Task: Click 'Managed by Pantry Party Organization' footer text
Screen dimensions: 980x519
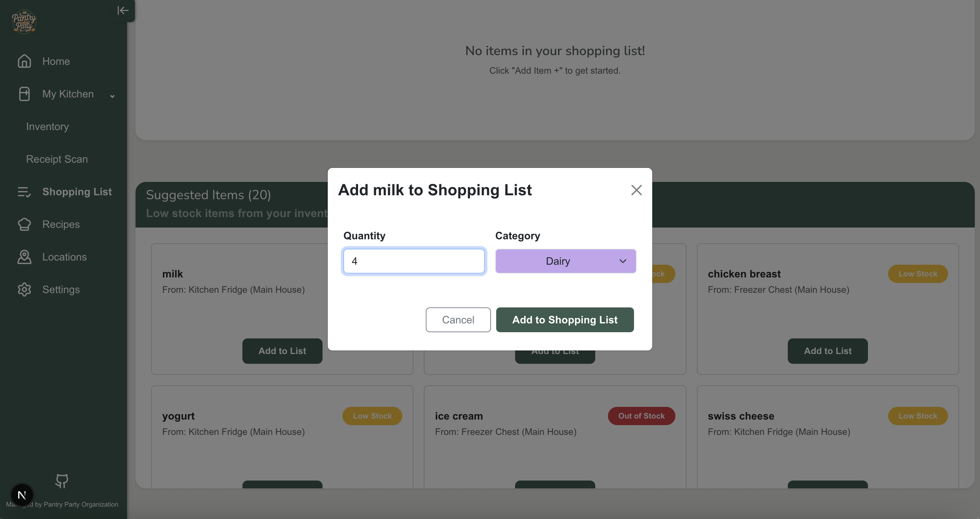Action: click(62, 505)
